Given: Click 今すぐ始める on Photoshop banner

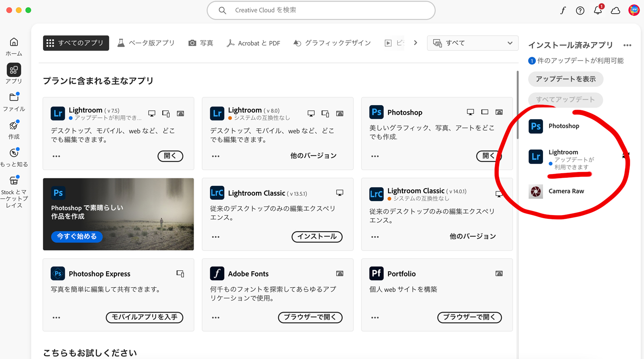Looking at the screenshot, I should 76,237.
